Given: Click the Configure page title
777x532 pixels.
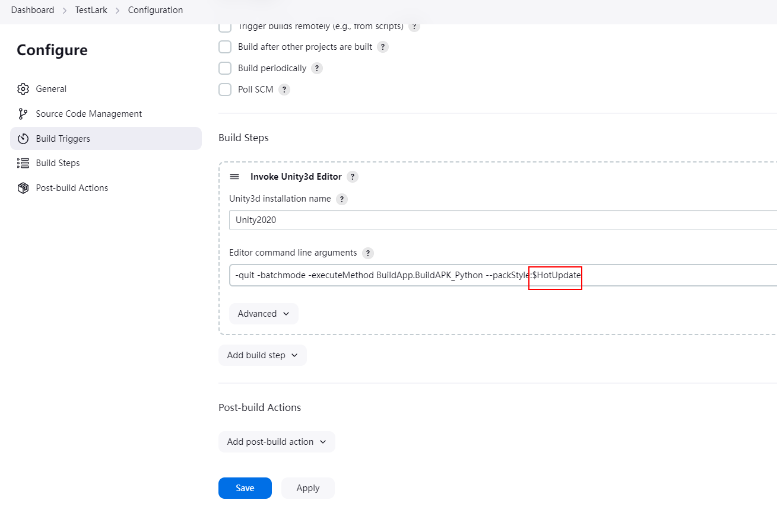Looking at the screenshot, I should (52, 50).
